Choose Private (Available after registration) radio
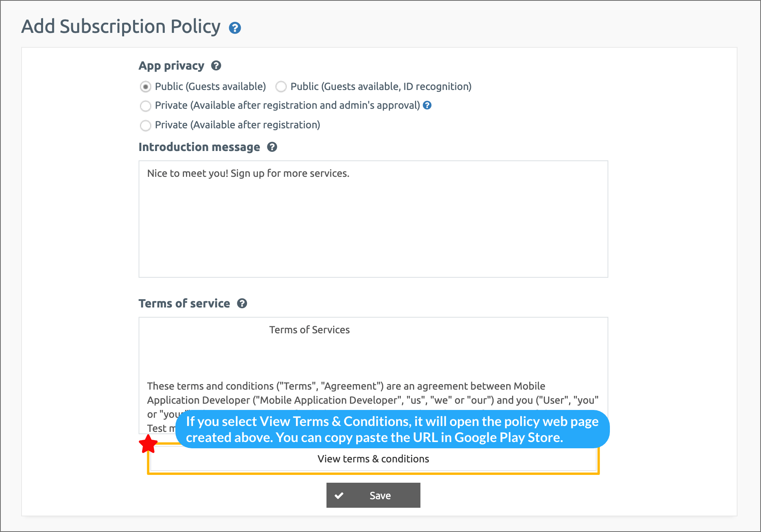The width and height of the screenshot is (761, 532). click(146, 125)
